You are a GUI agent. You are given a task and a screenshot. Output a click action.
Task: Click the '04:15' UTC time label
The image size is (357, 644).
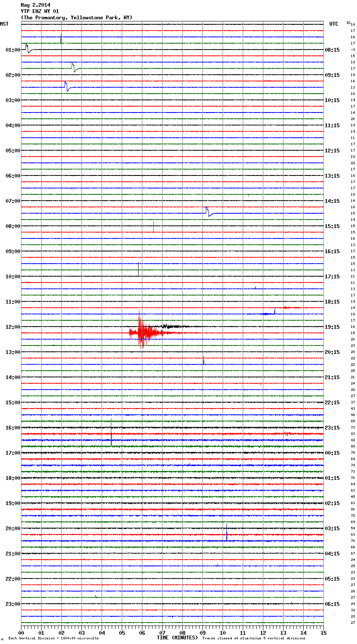pyautogui.click(x=332, y=554)
